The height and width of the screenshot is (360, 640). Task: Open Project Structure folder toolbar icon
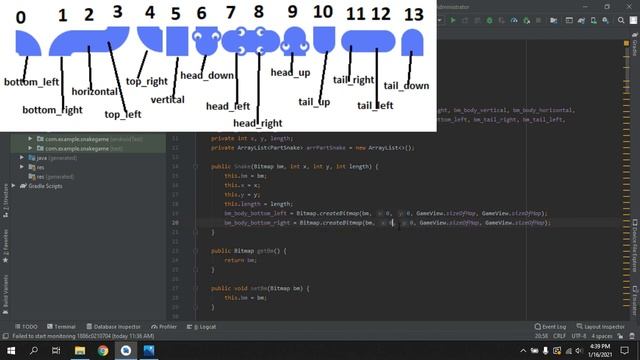(x=553, y=20)
